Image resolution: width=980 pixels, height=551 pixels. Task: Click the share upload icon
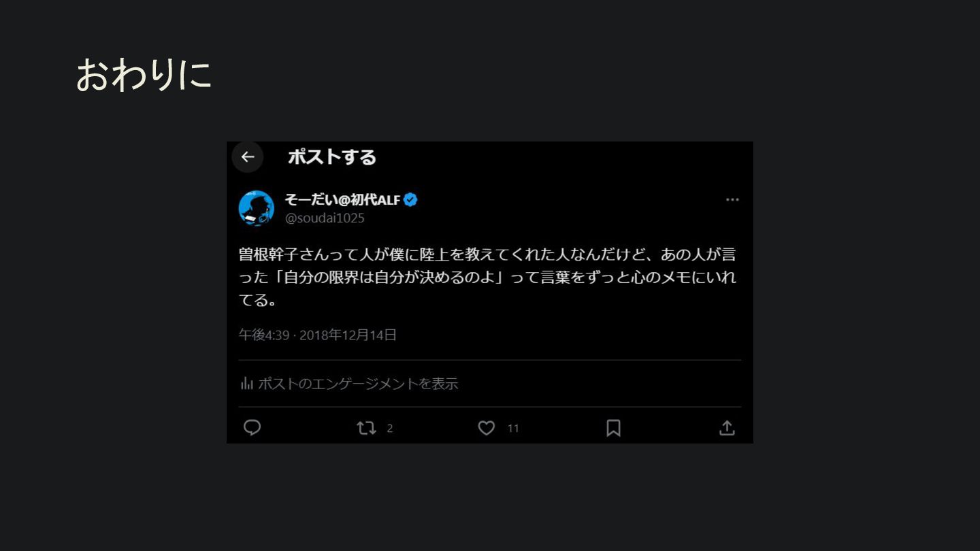click(x=727, y=428)
